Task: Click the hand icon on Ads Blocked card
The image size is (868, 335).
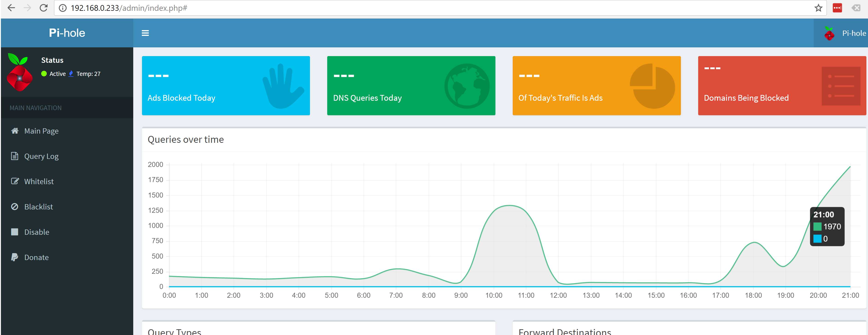Action: [283, 86]
